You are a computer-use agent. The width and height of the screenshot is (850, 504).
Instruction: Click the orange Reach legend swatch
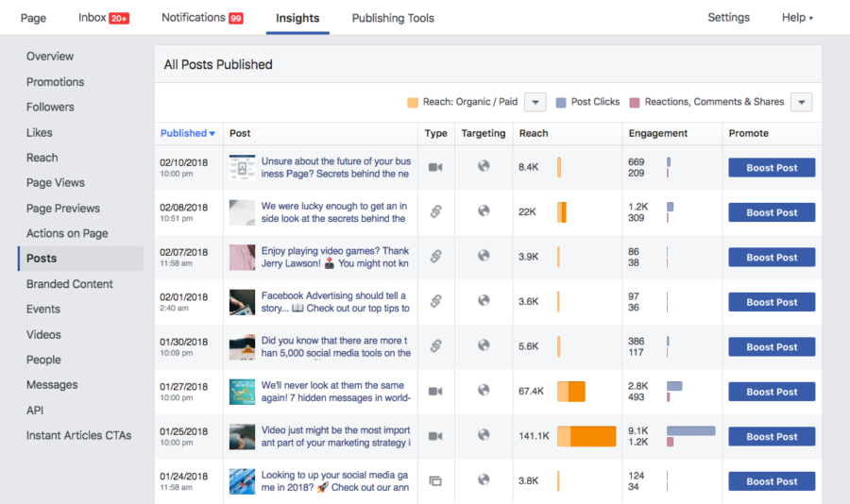[413, 103]
